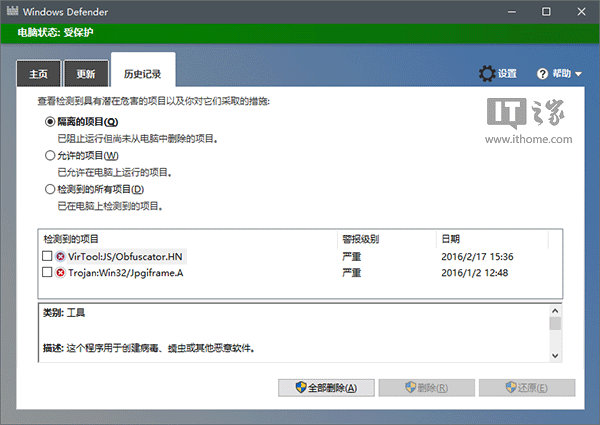Open the 更新 tab
600x425 pixels.
coord(86,74)
